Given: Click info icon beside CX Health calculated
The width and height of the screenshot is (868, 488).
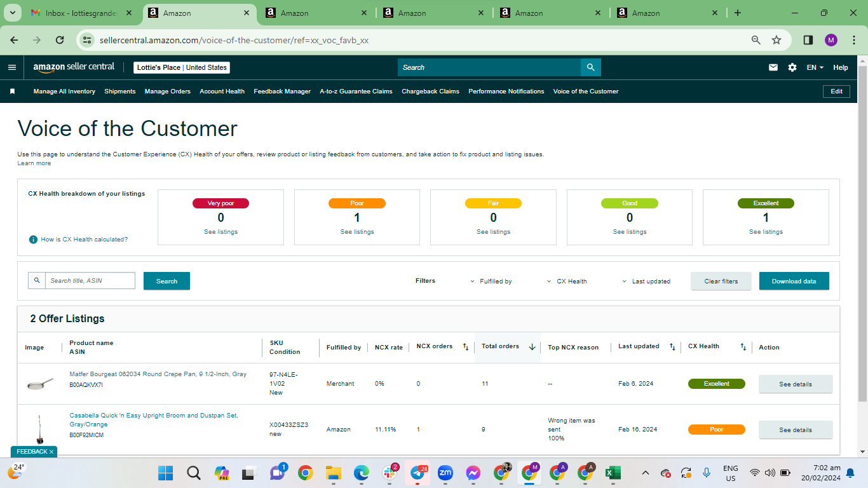Looking at the screenshot, I should [x=33, y=240].
